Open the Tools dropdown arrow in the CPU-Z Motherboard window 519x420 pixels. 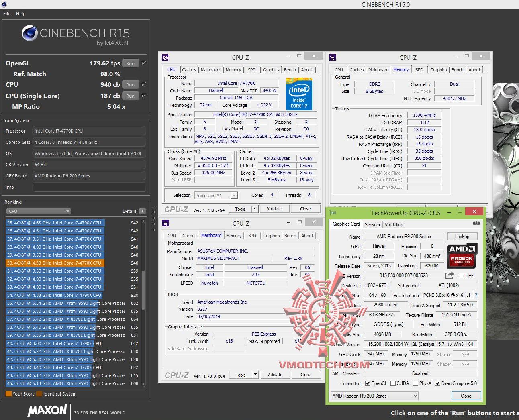click(x=255, y=375)
